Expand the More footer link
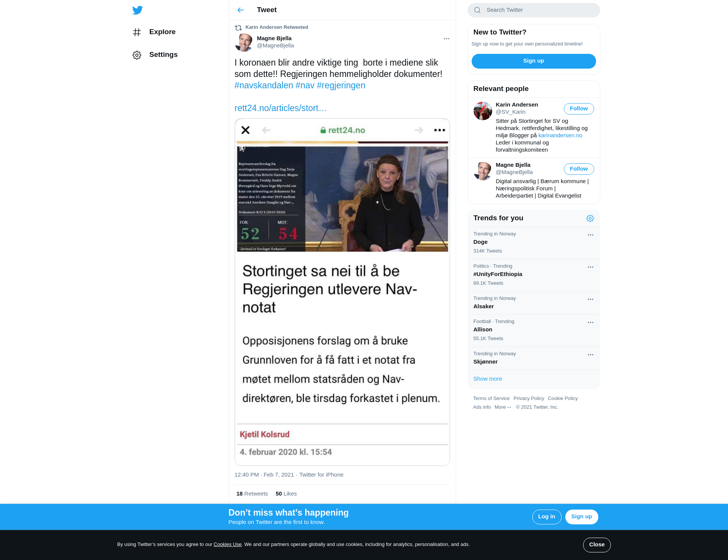The image size is (728, 560). pyautogui.click(x=502, y=407)
